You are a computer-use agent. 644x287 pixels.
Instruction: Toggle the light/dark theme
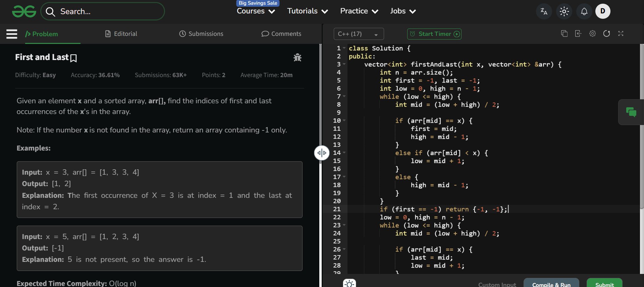[x=564, y=11]
